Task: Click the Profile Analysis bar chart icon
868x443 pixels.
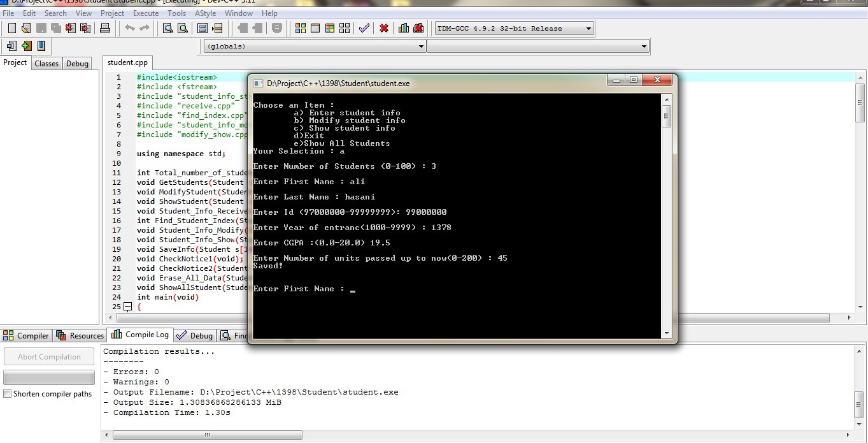Action: 404,28
